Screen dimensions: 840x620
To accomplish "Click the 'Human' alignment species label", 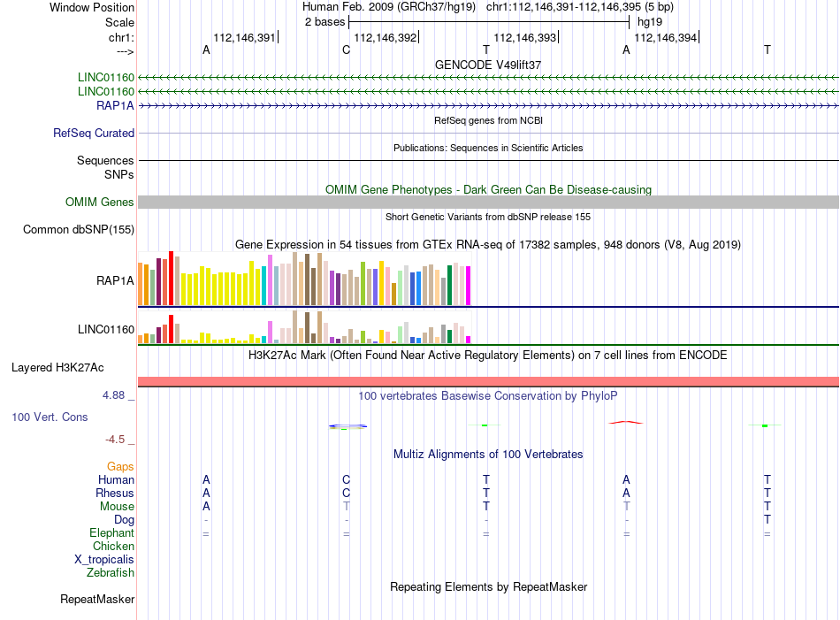I will tap(116, 480).
